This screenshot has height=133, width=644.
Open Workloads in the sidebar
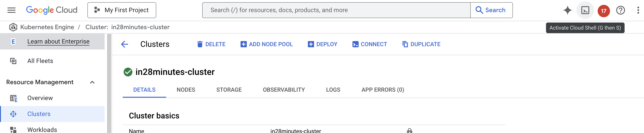point(42,129)
